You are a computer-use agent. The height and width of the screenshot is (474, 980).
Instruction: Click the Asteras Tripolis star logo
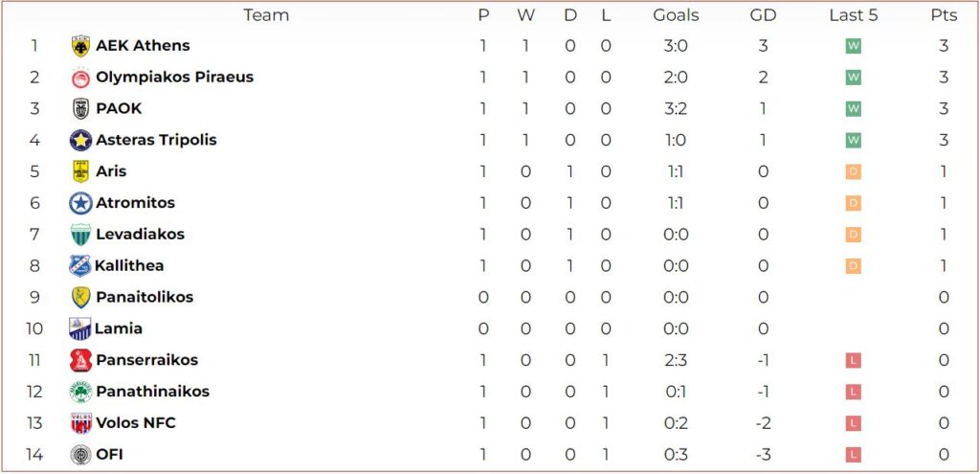[80, 140]
